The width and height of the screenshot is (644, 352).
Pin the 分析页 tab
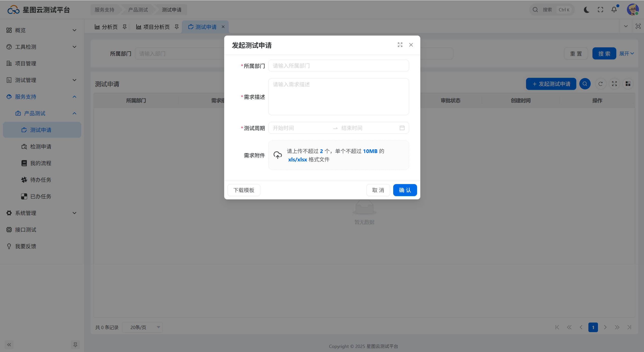pyautogui.click(x=125, y=27)
